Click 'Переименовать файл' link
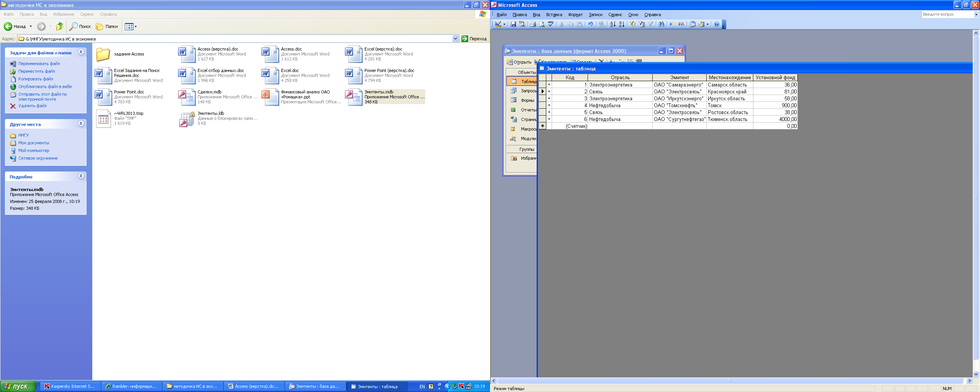Image resolution: width=980 pixels, height=392 pixels. click(x=39, y=64)
